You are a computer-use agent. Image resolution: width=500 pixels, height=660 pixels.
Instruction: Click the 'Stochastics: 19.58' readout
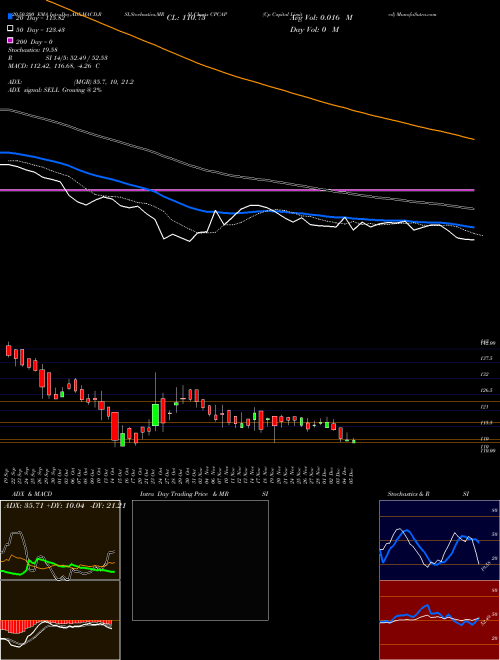(x=32, y=50)
